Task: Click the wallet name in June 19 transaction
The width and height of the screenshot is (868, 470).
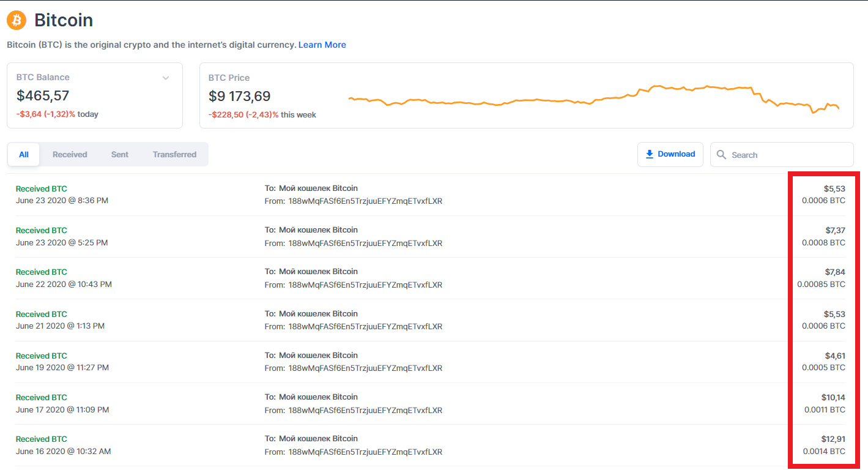Action: [318, 355]
